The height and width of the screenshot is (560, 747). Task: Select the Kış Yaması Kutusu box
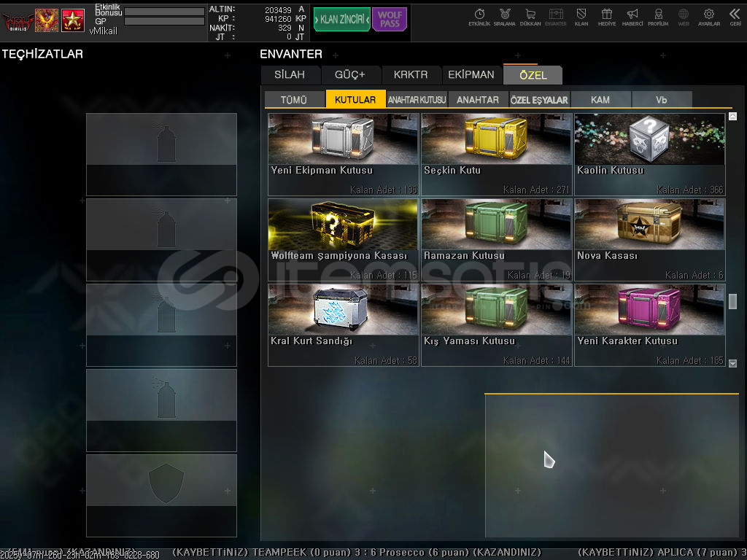tap(496, 325)
